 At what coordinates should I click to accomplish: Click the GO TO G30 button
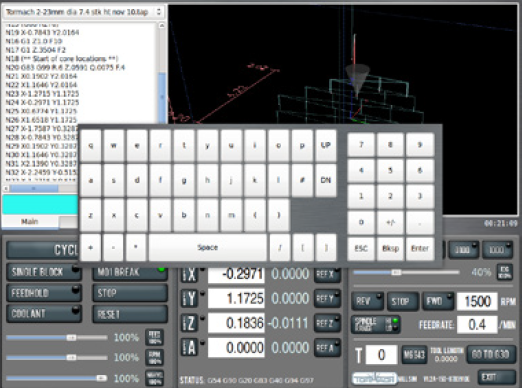(x=491, y=354)
